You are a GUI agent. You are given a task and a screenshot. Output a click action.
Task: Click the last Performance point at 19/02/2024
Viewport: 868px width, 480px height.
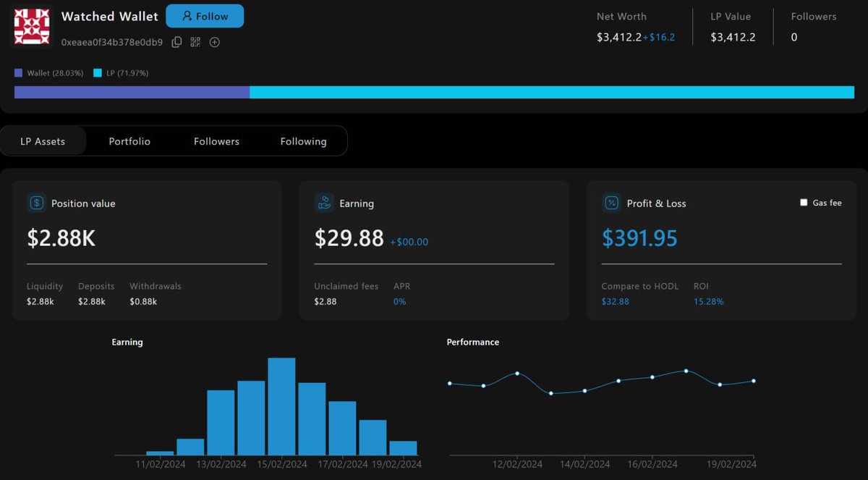754,381
